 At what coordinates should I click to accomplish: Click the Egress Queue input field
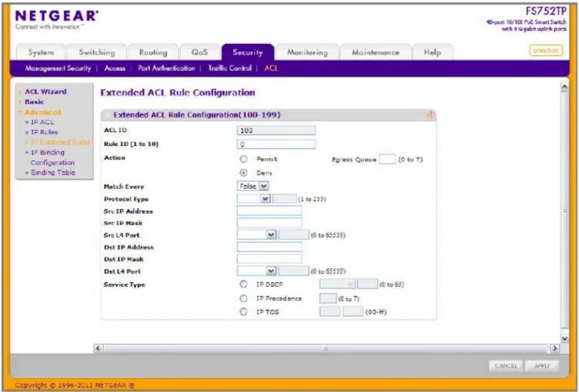click(387, 159)
